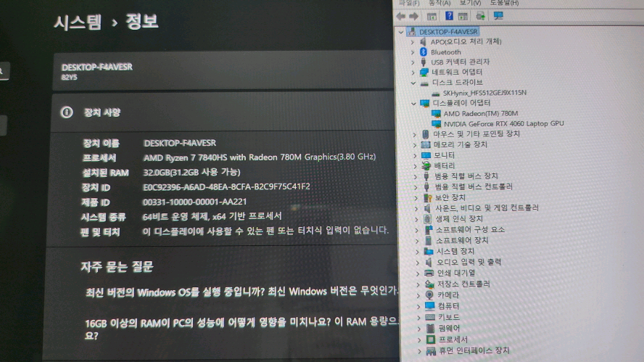
Task: Select the 오디오 입력 및 출력 row
Action: pyautogui.click(x=468, y=262)
